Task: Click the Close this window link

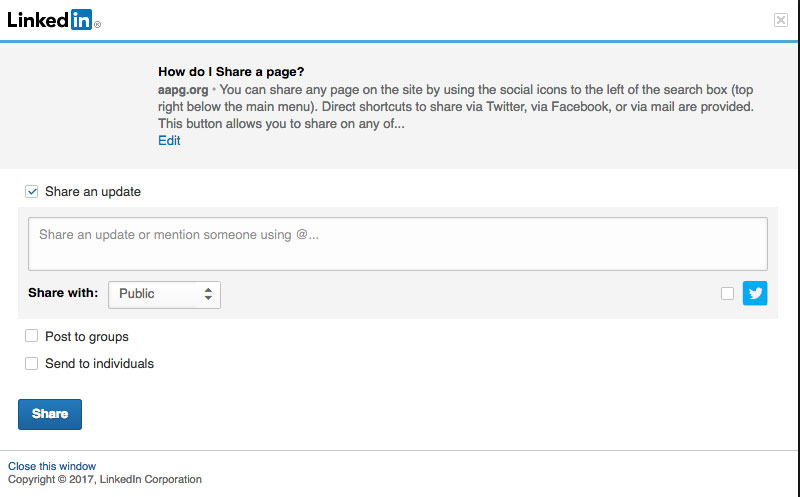Action: point(52,466)
